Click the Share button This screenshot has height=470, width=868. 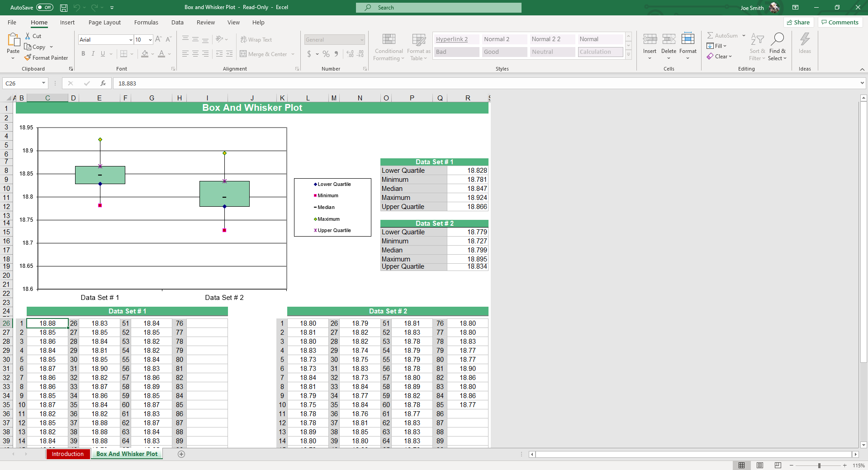pyautogui.click(x=798, y=23)
